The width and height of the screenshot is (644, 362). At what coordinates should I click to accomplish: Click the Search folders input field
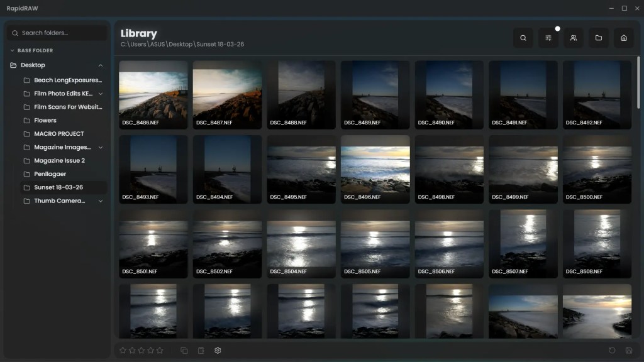[x=60, y=33]
